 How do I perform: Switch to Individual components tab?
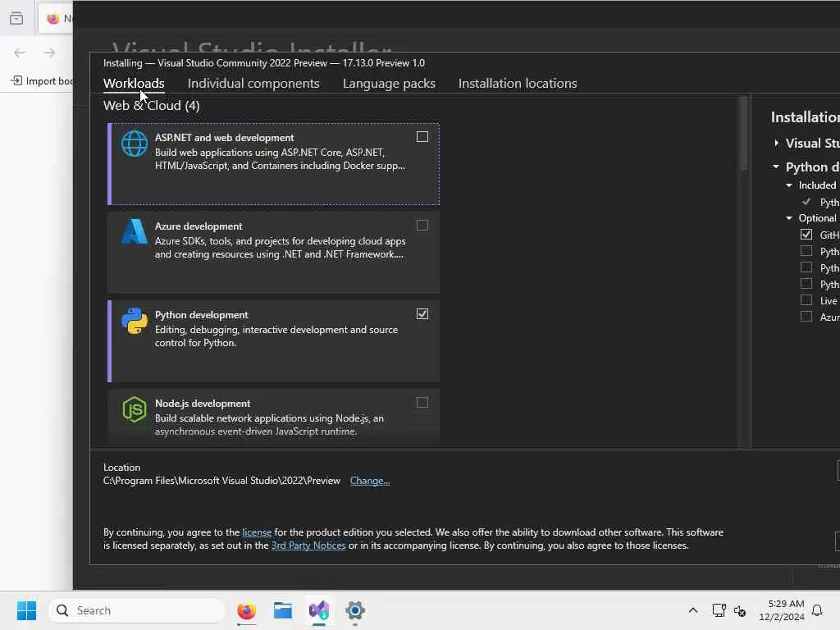(x=253, y=83)
